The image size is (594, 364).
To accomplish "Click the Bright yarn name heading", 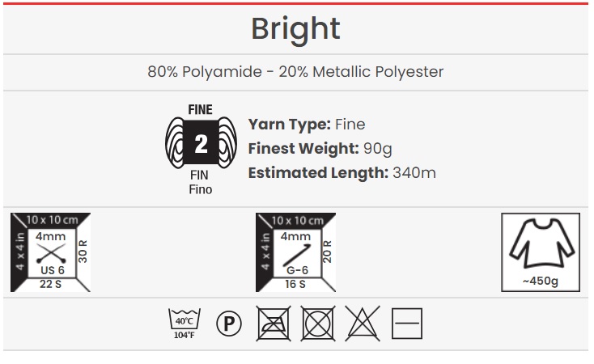I will 295,29.
